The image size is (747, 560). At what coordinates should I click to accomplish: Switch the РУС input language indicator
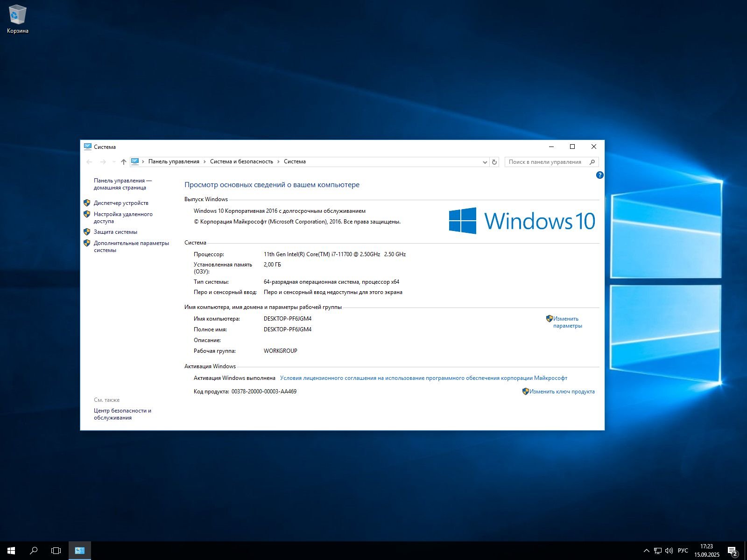click(x=683, y=551)
